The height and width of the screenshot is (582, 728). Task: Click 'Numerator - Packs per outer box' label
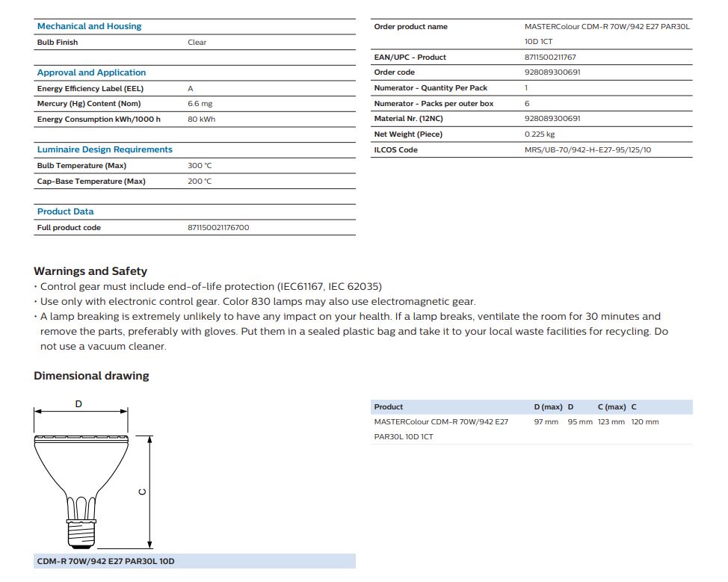pos(434,104)
